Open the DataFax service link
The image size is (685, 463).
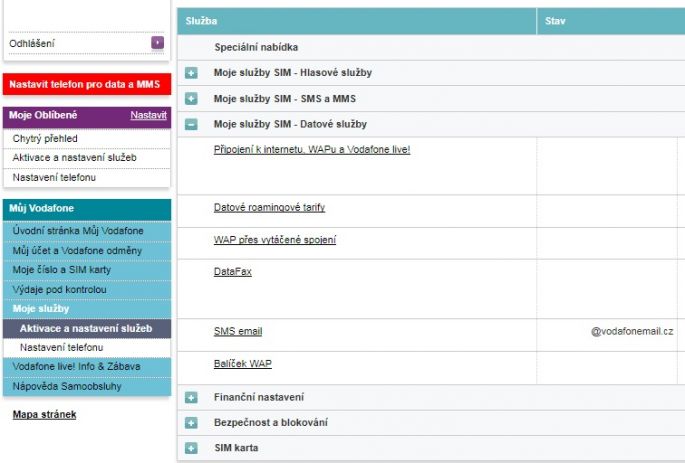click(x=233, y=272)
